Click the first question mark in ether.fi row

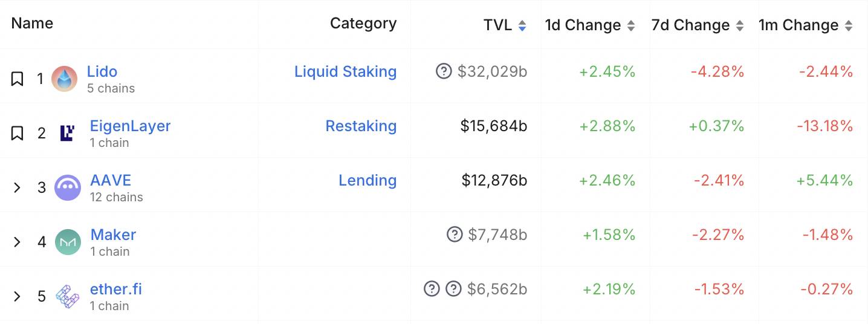pos(432,288)
